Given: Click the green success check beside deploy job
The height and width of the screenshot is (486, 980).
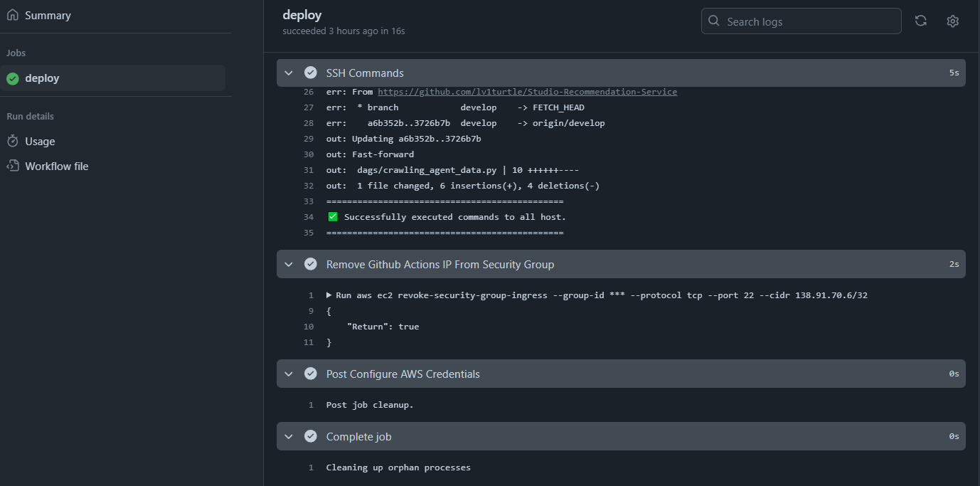Looking at the screenshot, I should (12, 78).
